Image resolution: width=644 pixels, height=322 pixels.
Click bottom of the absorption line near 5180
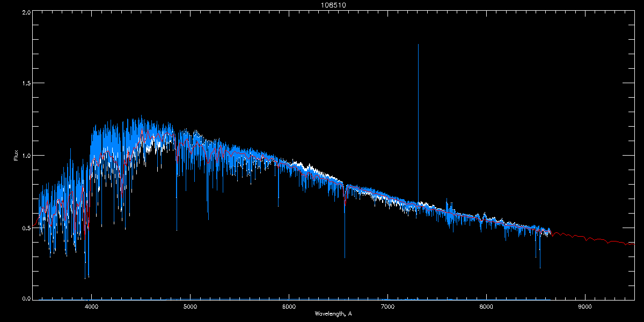tap(208, 218)
